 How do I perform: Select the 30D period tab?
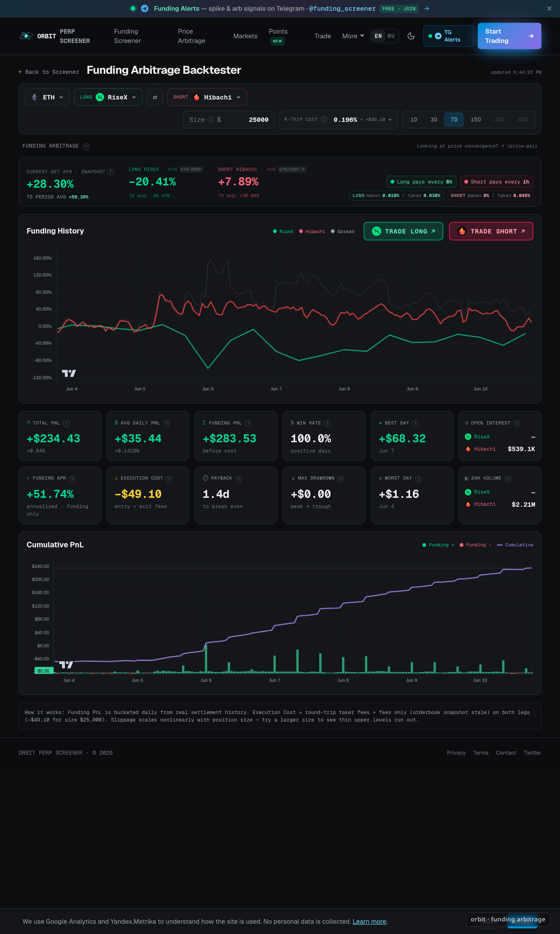coord(499,120)
